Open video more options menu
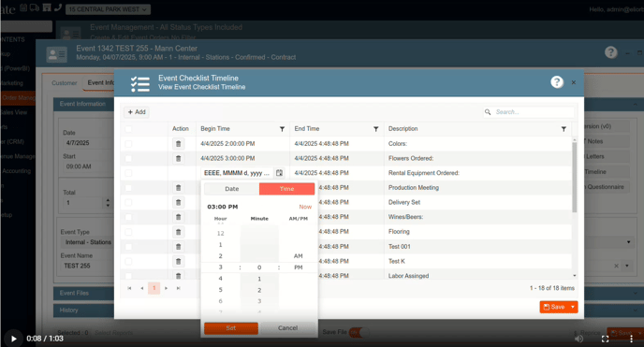This screenshot has height=347, width=644. [631, 339]
